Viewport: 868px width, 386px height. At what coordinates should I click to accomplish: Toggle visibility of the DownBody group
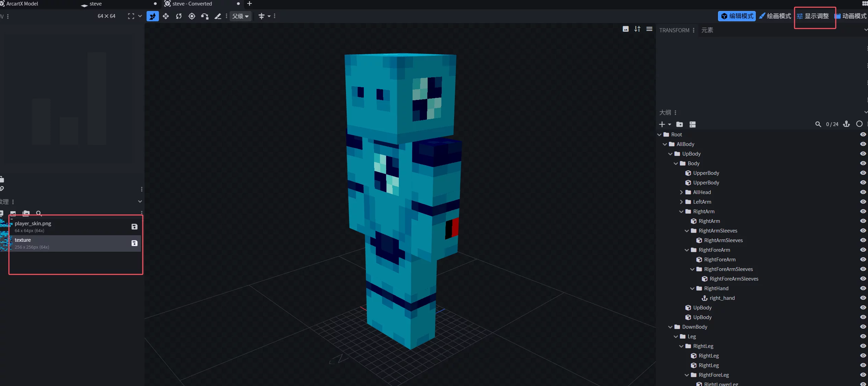[x=863, y=327]
